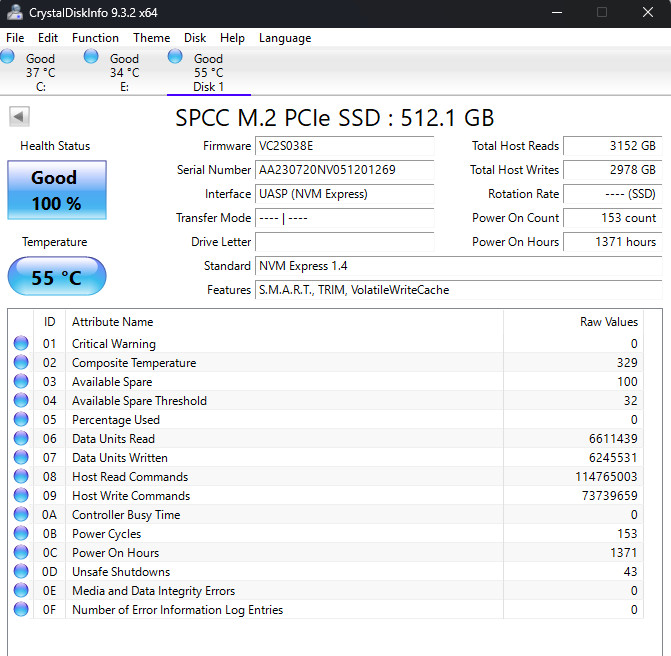Open the File menu
Viewport: 671px width, 656px height.
click(15, 38)
